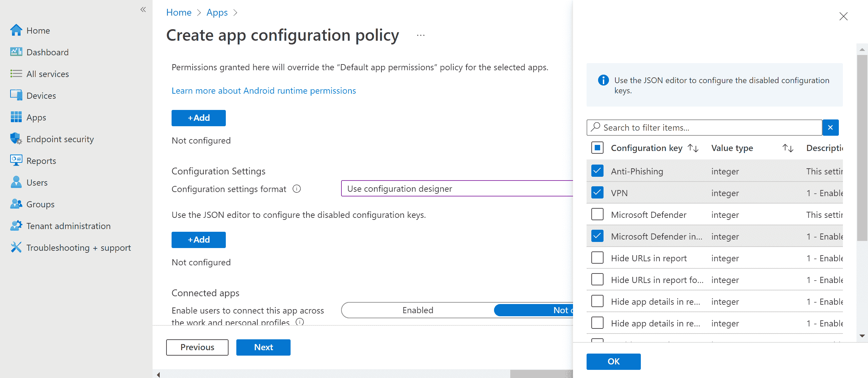Toggle the Anti-Phishing checkbox on
The width and height of the screenshot is (868, 378).
click(597, 171)
